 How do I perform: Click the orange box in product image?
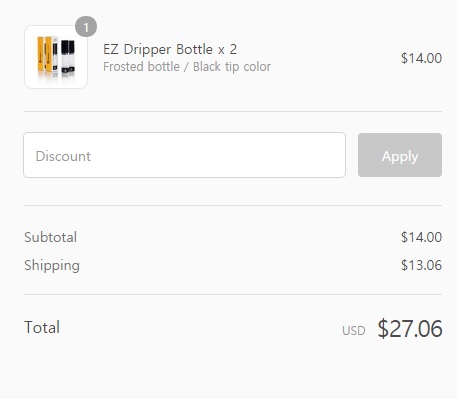pos(45,55)
